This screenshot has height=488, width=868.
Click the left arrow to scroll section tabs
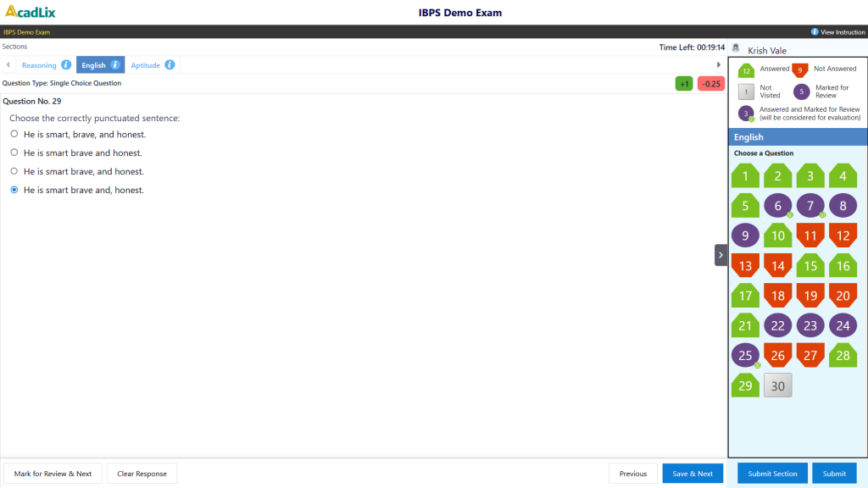(x=8, y=64)
